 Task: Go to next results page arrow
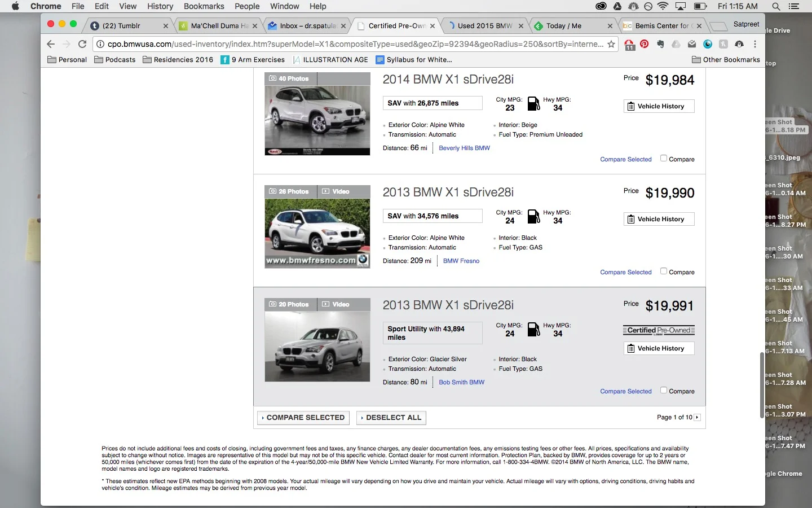[698, 417]
